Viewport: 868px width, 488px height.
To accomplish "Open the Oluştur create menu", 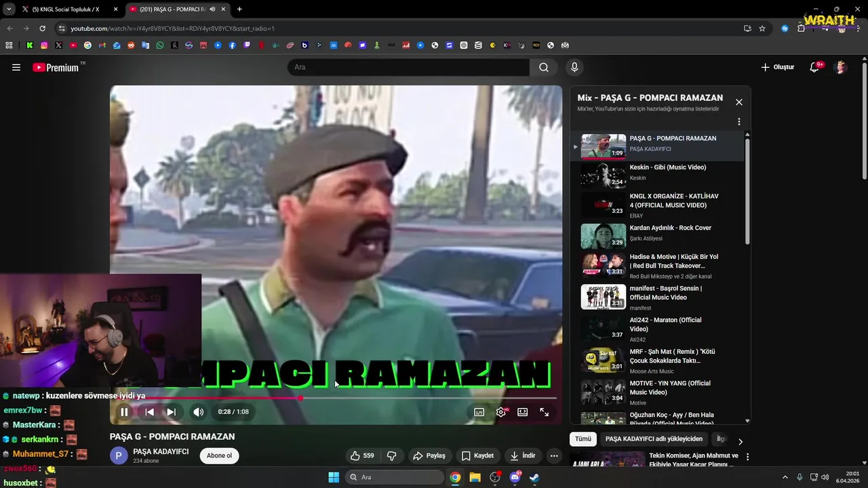I will coord(777,67).
